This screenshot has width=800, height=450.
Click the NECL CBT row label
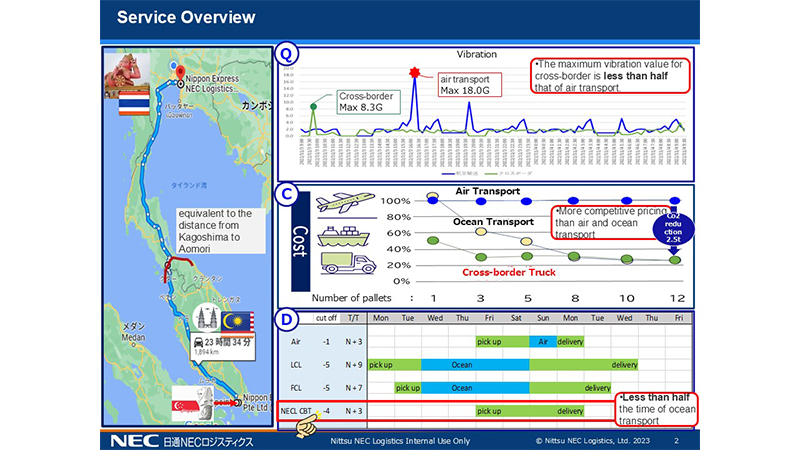pos(296,411)
